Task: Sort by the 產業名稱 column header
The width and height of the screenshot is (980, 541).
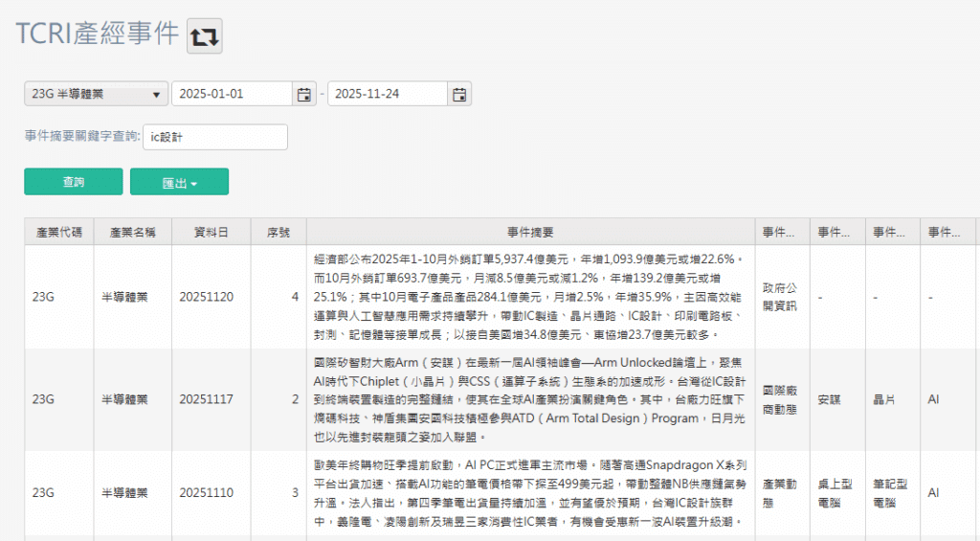Action: tap(132, 232)
